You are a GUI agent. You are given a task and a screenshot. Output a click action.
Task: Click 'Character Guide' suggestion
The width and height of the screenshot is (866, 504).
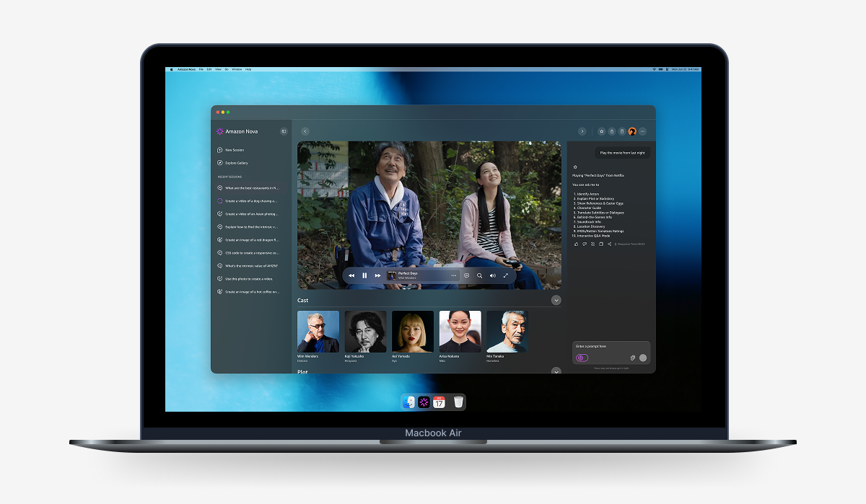point(589,208)
